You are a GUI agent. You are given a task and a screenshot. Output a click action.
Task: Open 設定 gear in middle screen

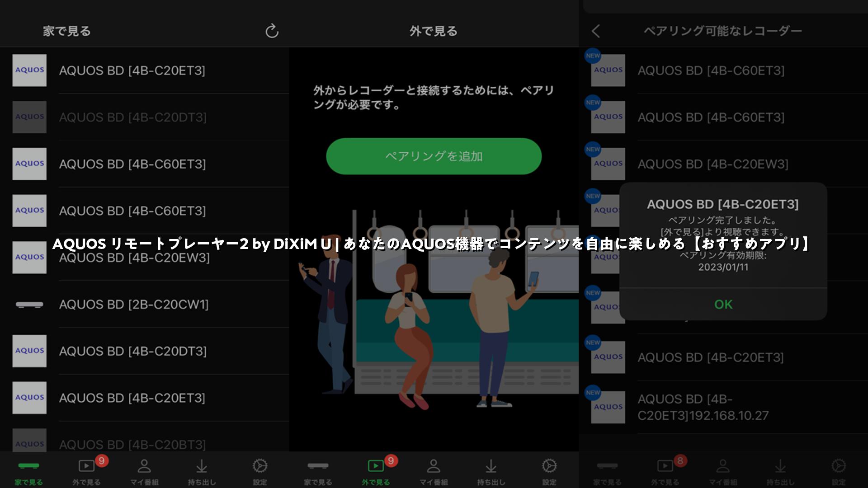click(x=549, y=472)
